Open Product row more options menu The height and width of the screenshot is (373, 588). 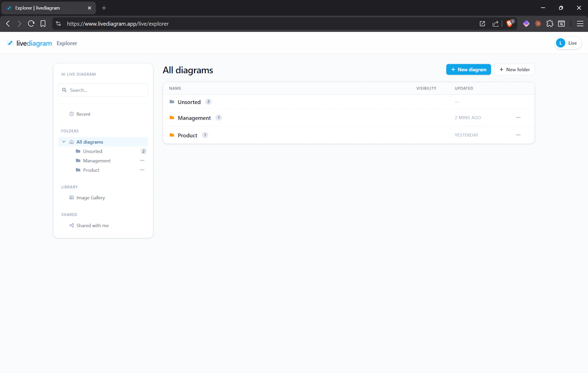click(x=518, y=135)
